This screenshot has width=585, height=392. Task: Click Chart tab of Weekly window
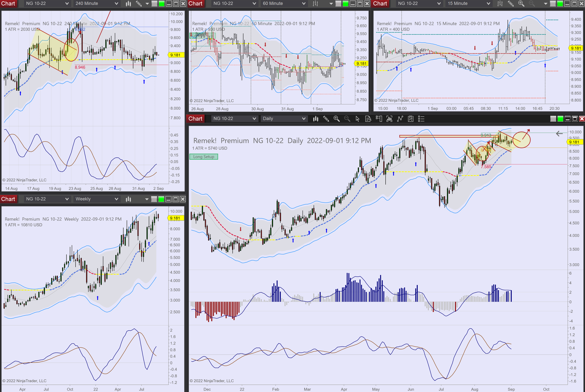[x=8, y=199]
